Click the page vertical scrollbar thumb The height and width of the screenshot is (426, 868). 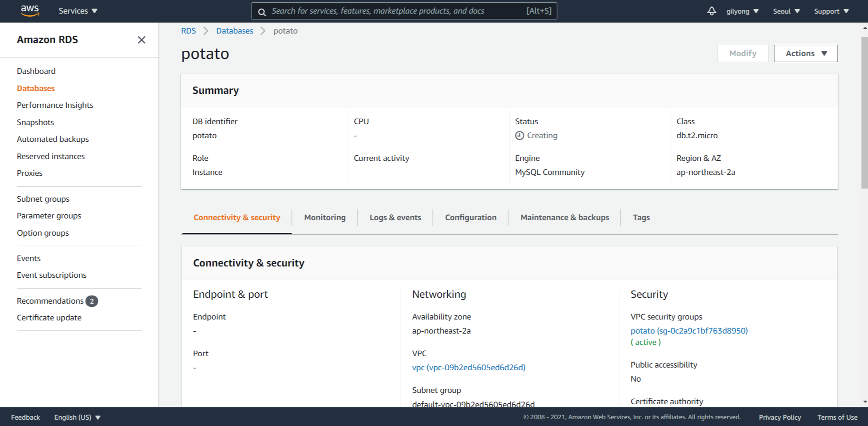[x=864, y=112]
